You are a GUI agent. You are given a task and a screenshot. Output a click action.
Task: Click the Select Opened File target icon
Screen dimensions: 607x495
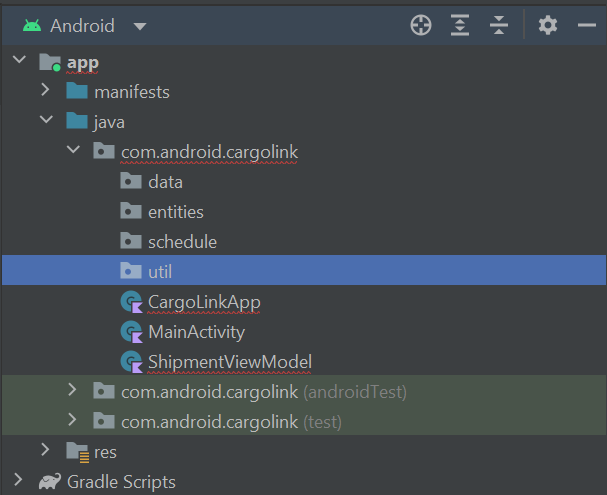pos(421,26)
